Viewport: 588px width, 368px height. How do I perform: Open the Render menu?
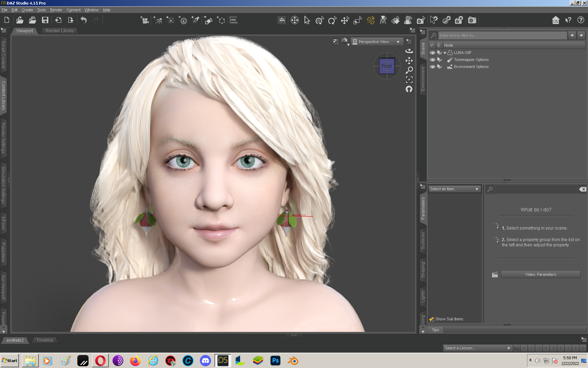[x=56, y=10]
